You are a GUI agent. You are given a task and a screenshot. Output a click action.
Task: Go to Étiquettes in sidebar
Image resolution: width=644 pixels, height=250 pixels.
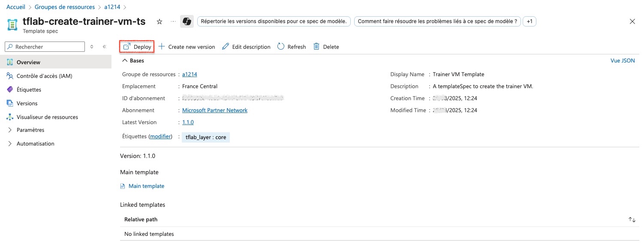tap(29, 90)
